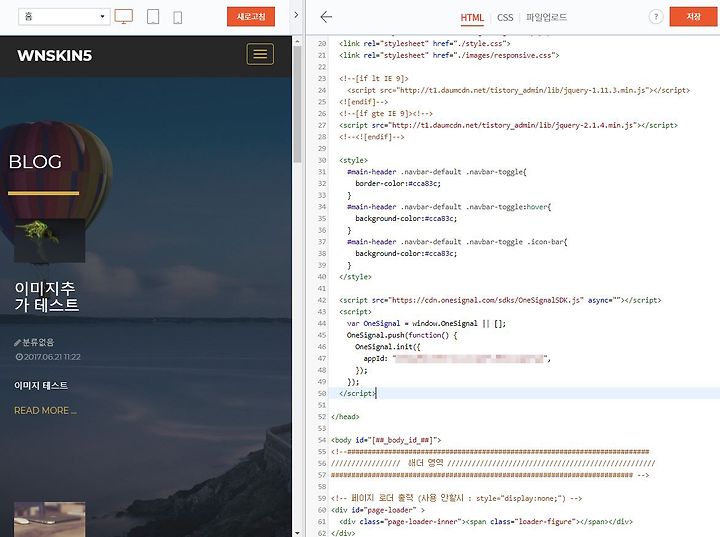Switch to the CSS tab
Viewport: 720px width, 537px height.
pos(505,17)
